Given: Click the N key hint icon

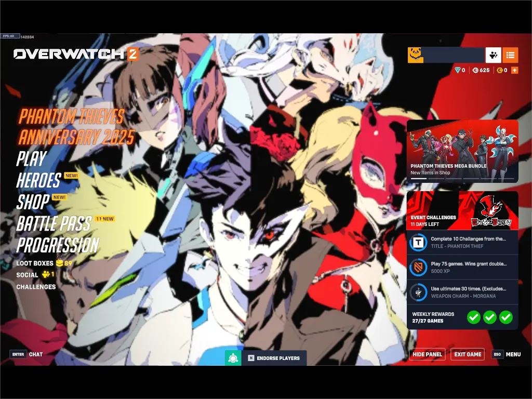Looking at the screenshot, I should 251,358.
